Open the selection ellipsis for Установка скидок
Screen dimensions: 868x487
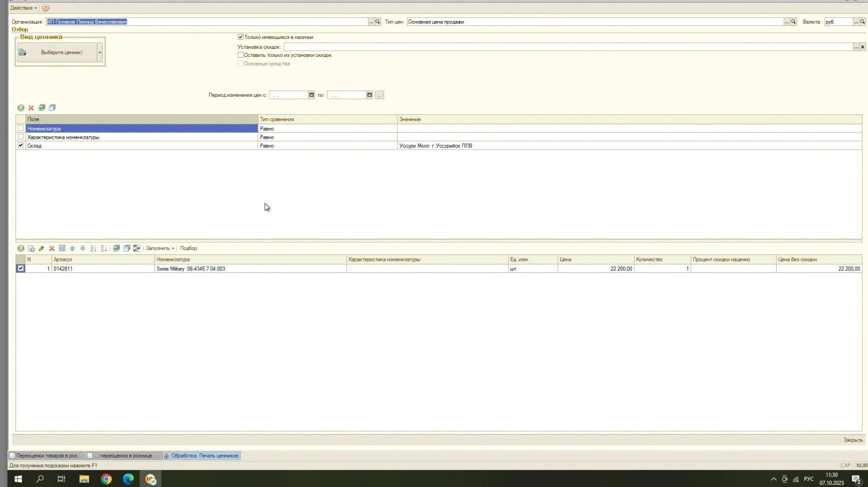click(x=856, y=47)
